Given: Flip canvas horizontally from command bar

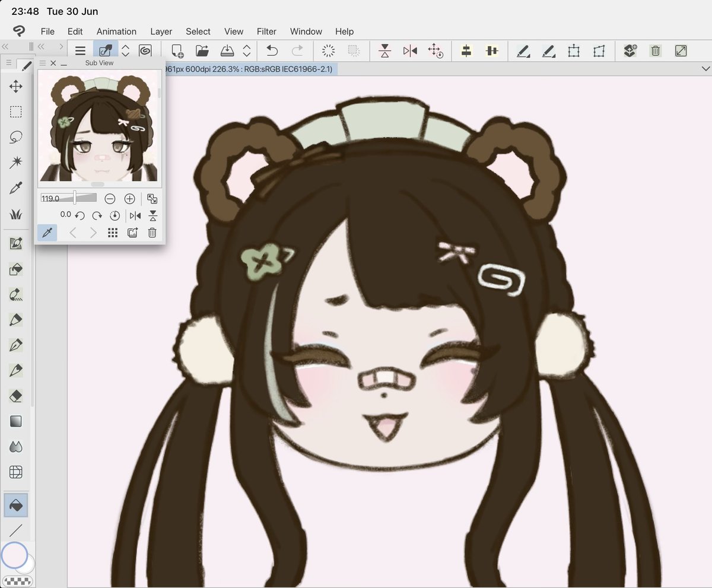Looking at the screenshot, I should [410, 51].
